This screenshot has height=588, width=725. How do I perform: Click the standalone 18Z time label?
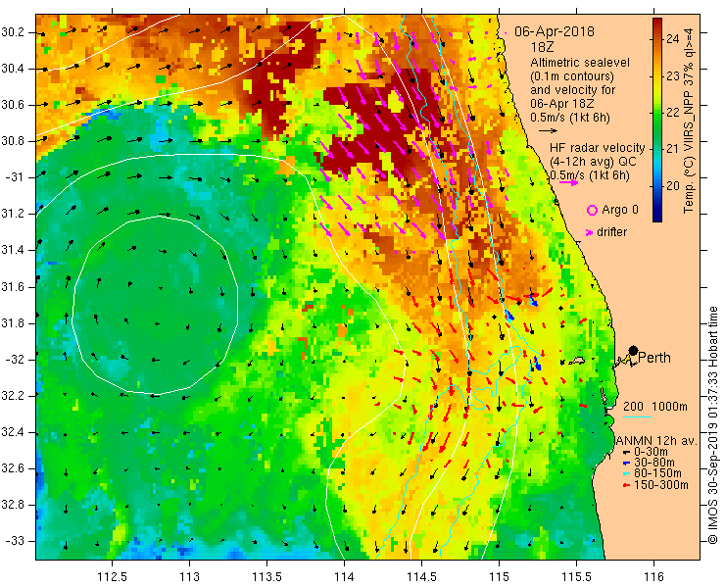tap(543, 47)
